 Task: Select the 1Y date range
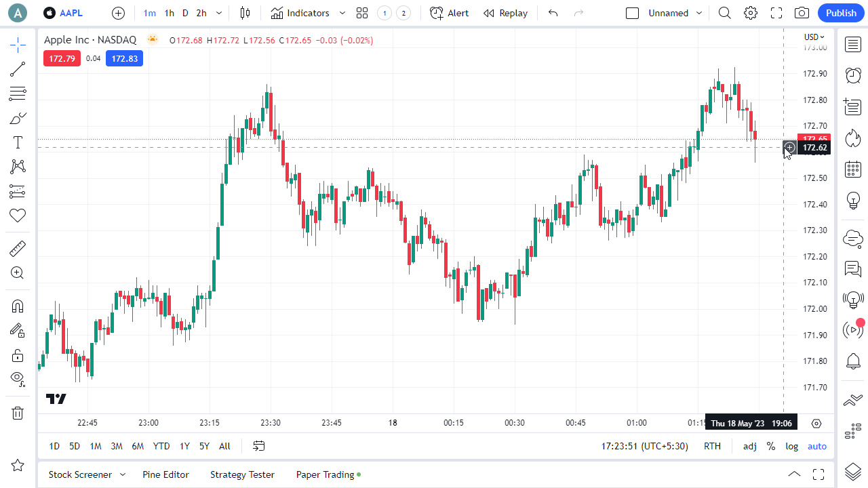coord(184,446)
